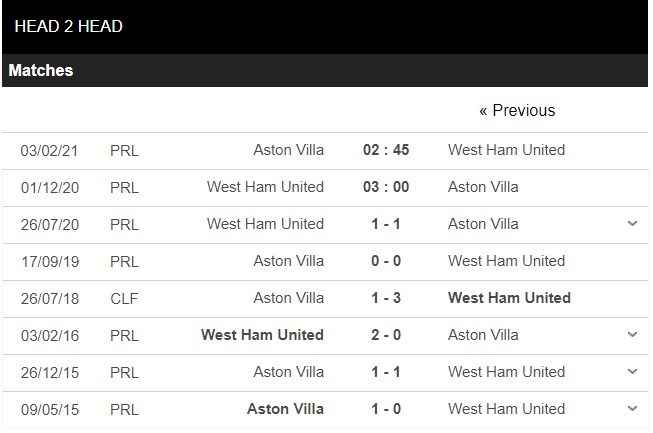Click Aston Villa home team in 17/09/19 row
653x433 pixels.
(288, 261)
